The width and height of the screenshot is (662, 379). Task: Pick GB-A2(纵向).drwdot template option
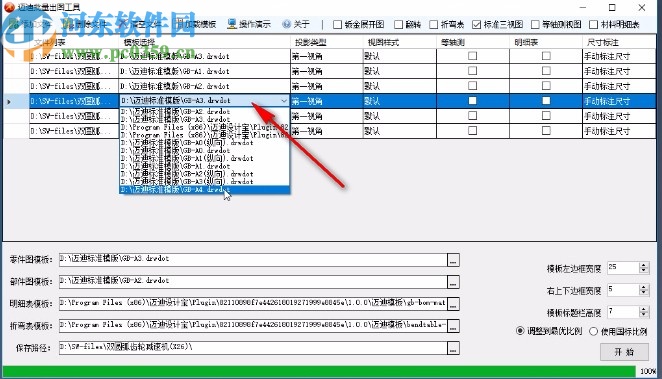205,174
